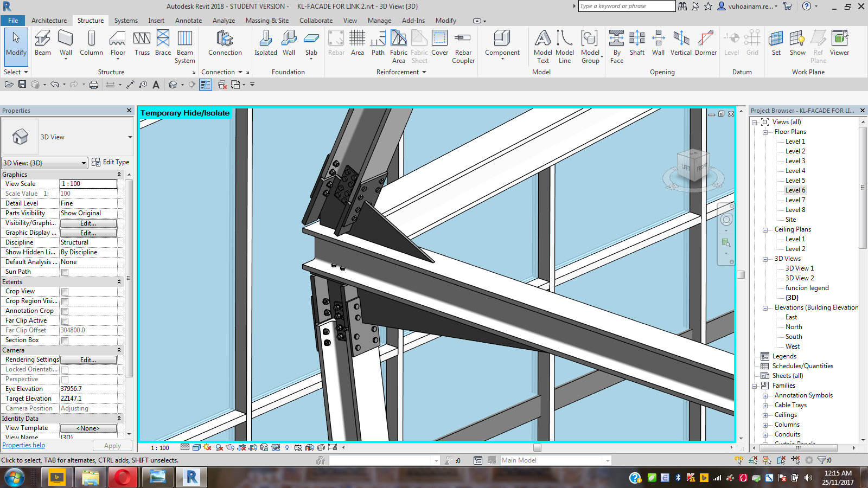Expand the Annotation Symbols families node
The height and width of the screenshot is (488, 868).
pyautogui.click(x=765, y=395)
